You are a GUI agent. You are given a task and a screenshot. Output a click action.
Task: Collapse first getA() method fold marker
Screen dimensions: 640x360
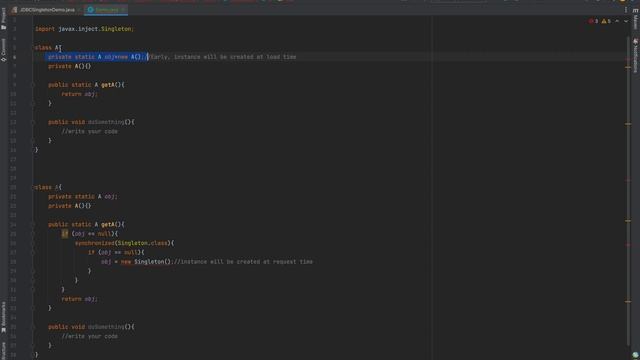(x=33, y=85)
